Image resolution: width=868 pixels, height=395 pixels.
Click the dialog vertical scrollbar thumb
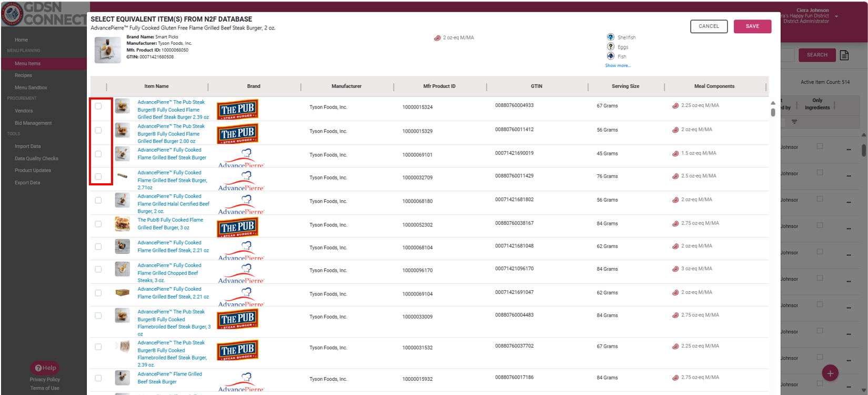click(x=773, y=112)
